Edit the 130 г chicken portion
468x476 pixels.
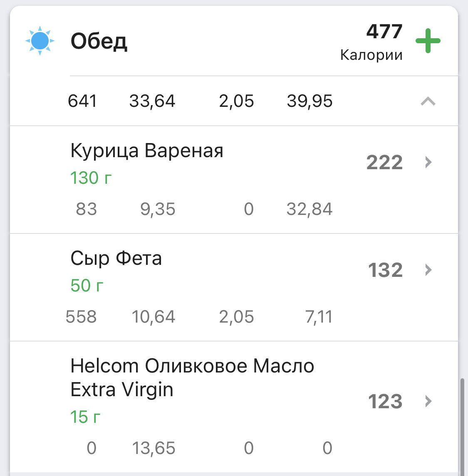tap(91, 178)
